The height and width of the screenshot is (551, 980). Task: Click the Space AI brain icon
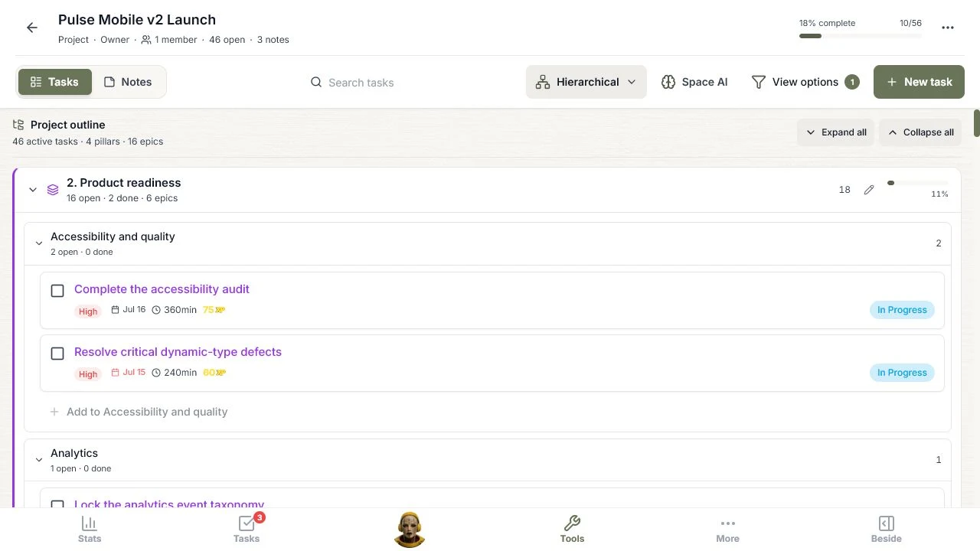668,82
